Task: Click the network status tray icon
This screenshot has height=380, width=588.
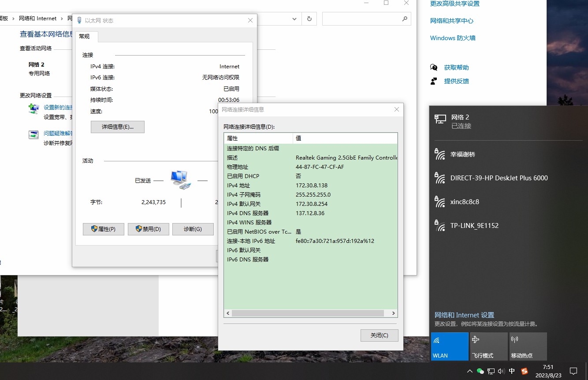Action: tap(491, 371)
